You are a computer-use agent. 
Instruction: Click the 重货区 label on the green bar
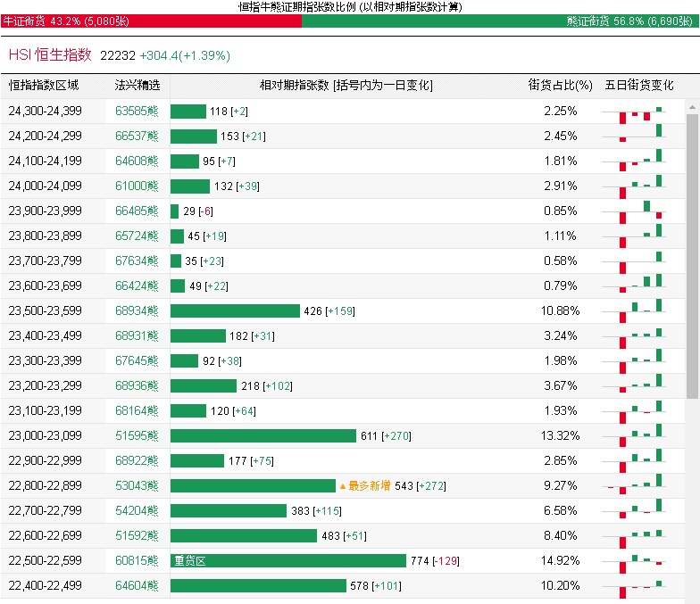point(189,561)
